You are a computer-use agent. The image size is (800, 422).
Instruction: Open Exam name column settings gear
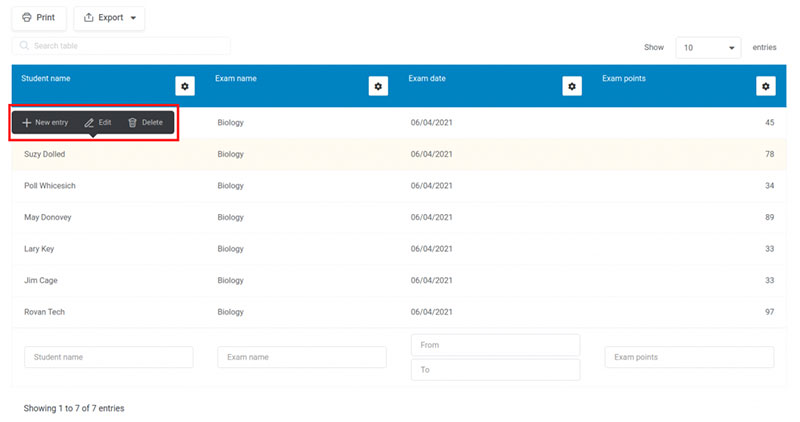click(x=378, y=86)
